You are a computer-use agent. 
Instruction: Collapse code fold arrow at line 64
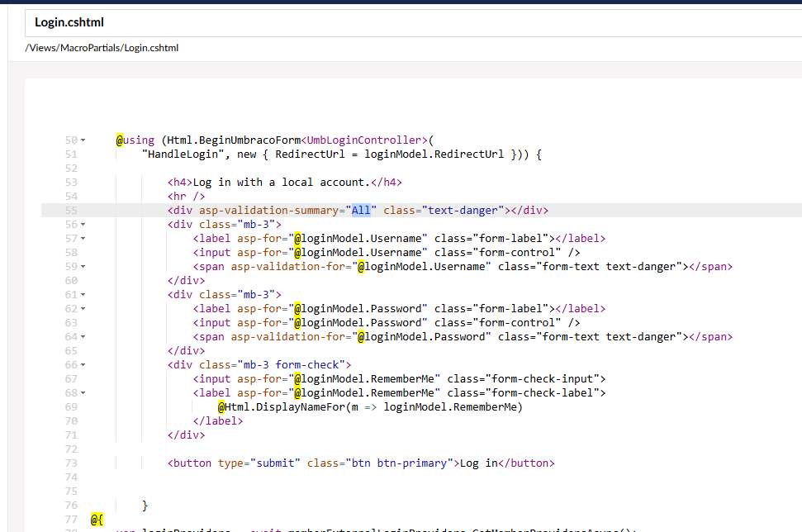(83, 337)
